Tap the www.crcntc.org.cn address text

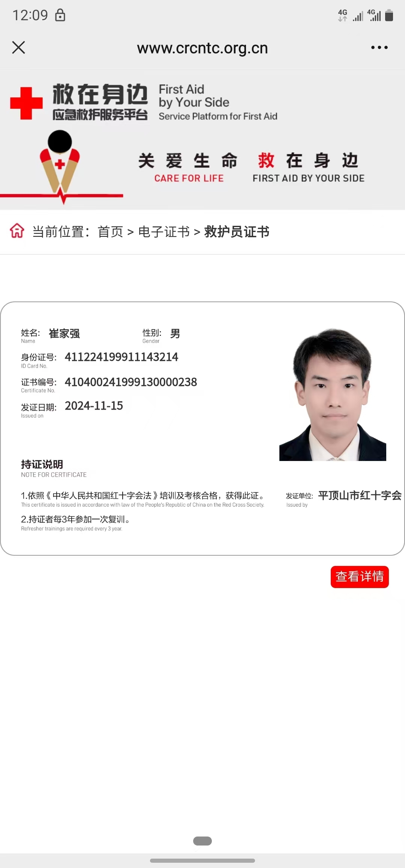(202, 48)
